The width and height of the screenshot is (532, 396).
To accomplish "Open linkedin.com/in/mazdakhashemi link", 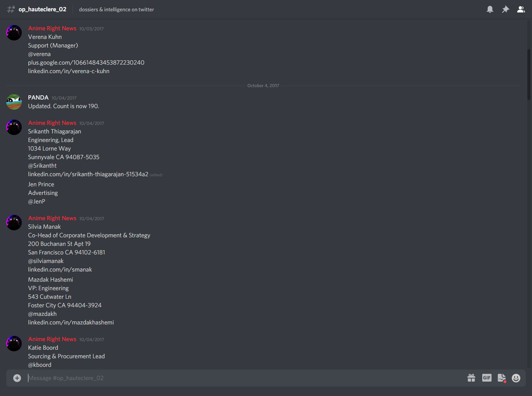I will click(71, 322).
